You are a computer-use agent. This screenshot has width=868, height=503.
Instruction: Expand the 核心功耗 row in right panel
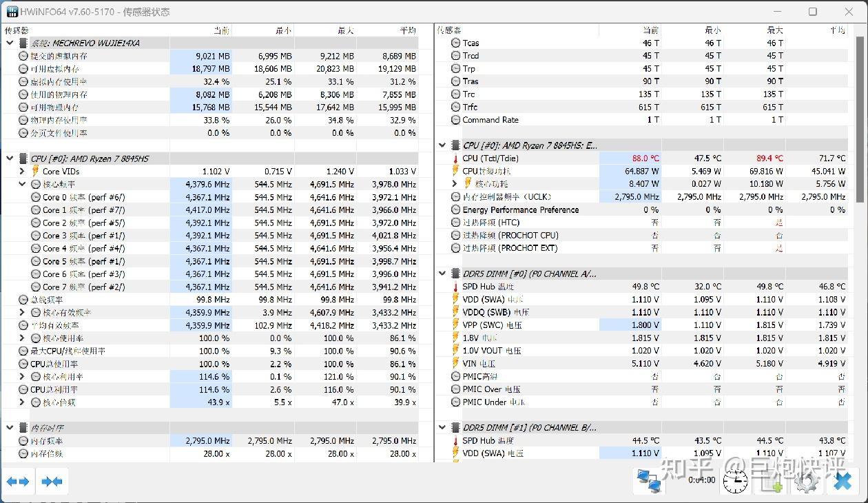[x=455, y=184]
